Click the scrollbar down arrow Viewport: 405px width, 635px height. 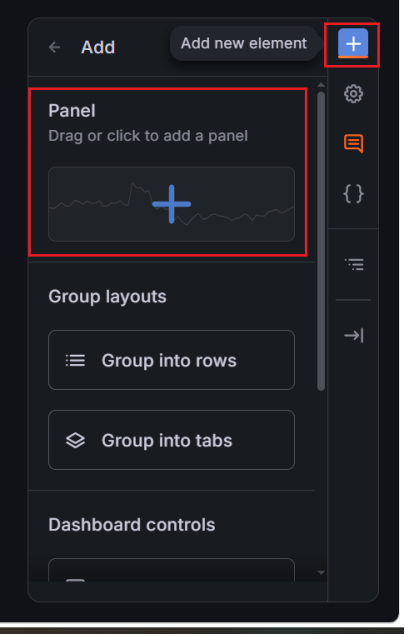(x=321, y=572)
